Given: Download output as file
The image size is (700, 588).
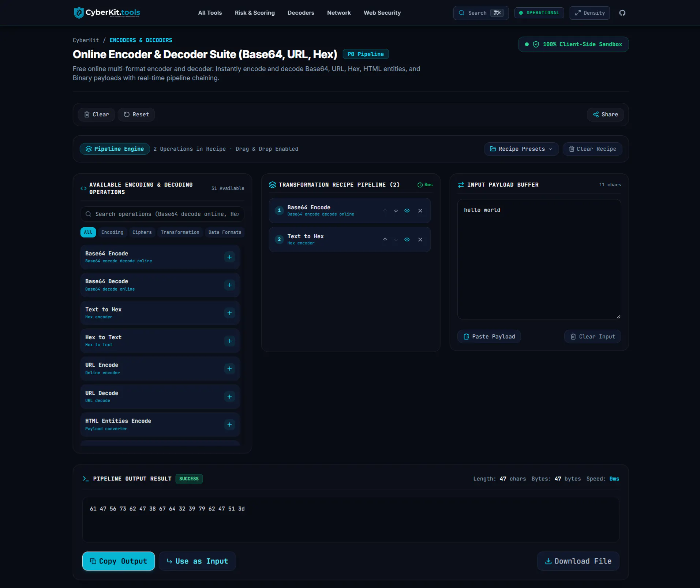Looking at the screenshot, I should coord(578,561).
